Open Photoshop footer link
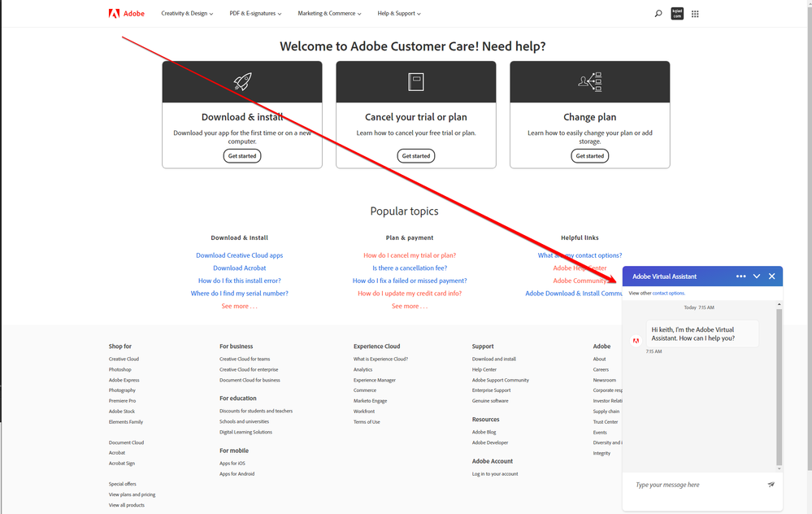This screenshot has height=514, width=812. click(x=119, y=369)
